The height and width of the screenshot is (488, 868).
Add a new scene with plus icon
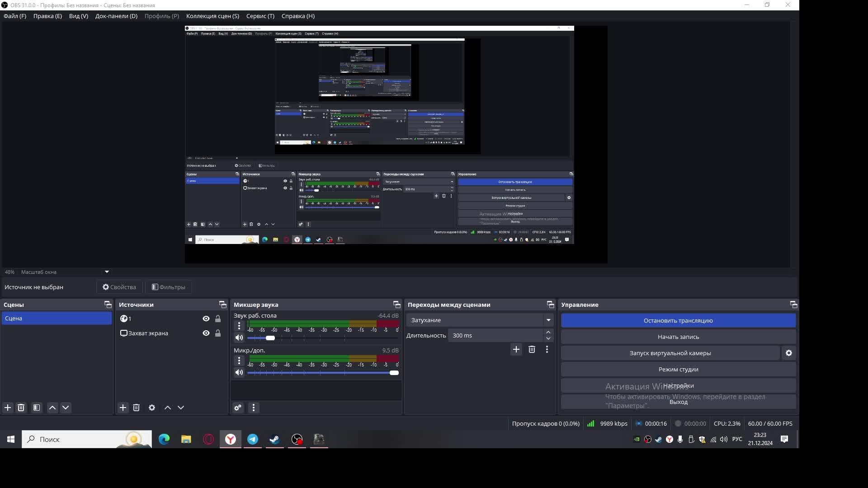point(8,408)
